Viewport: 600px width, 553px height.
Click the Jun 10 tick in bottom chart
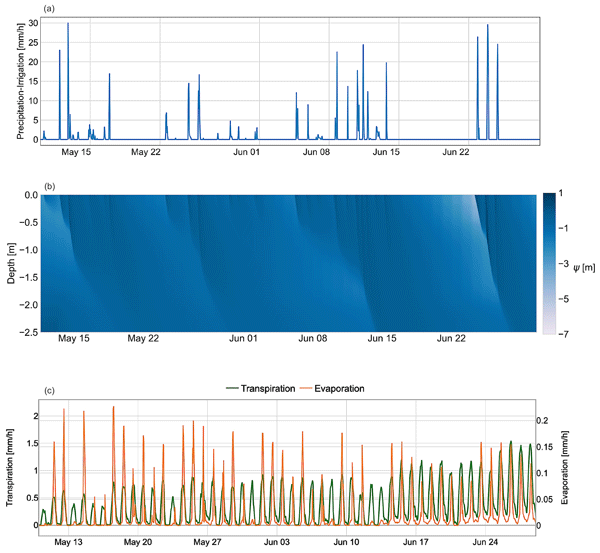pos(347,540)
